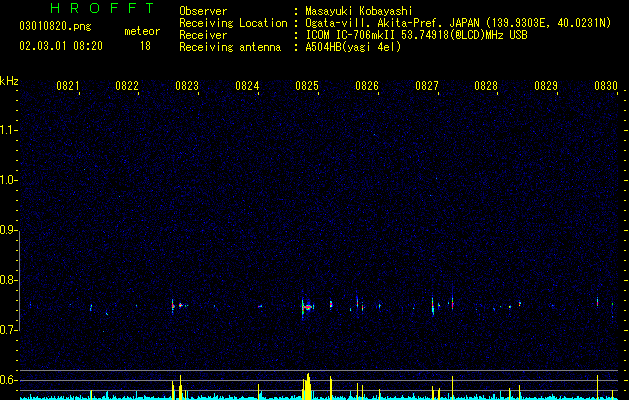Click the Receiving Location value text

tap(458, 23)
